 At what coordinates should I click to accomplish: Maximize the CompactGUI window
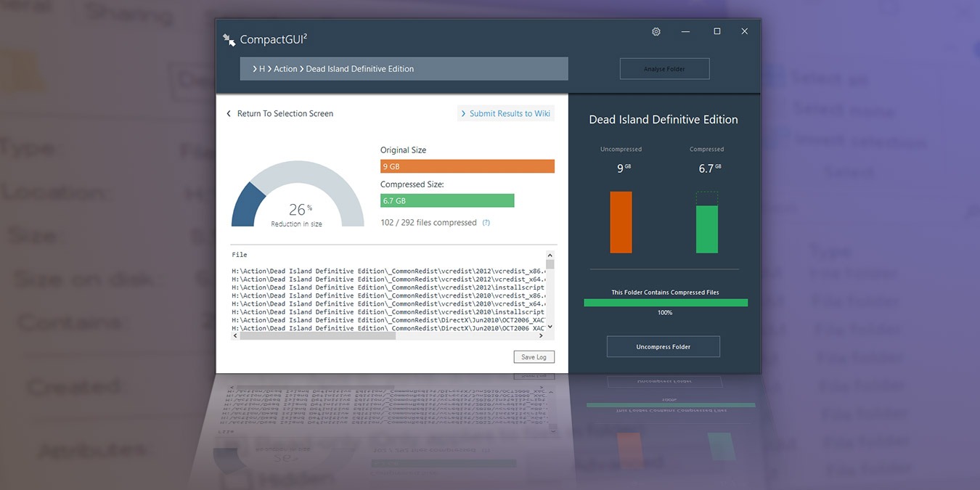coord(717,31)
